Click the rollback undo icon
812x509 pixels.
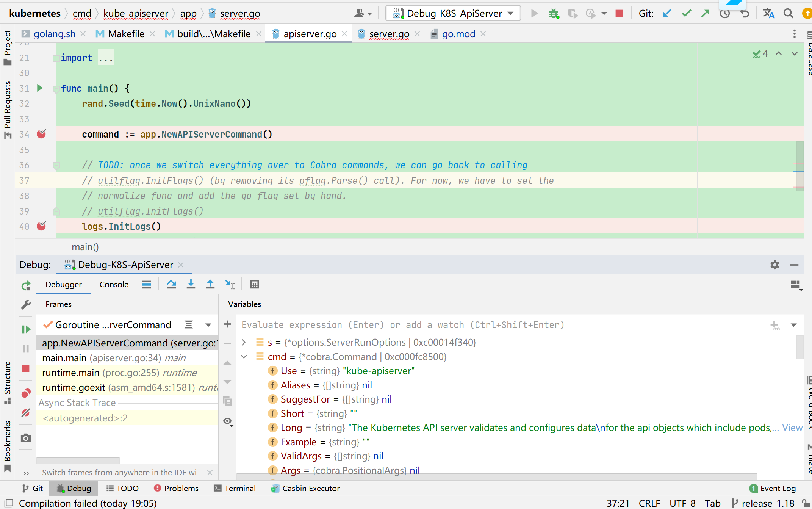745,14
